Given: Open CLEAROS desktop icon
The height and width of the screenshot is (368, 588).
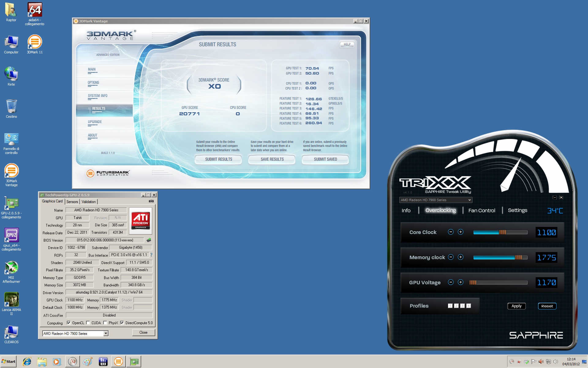Looking at the screenshot, I should 11,334.
